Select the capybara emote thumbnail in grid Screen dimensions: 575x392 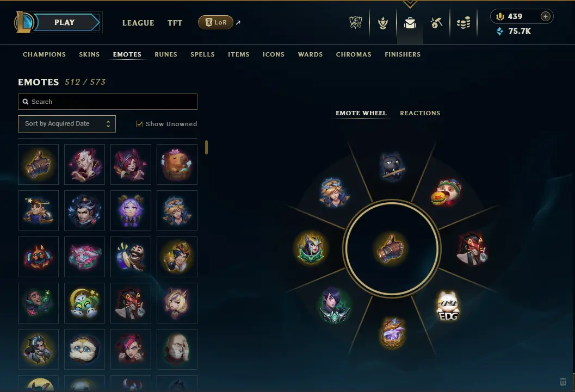177,164
